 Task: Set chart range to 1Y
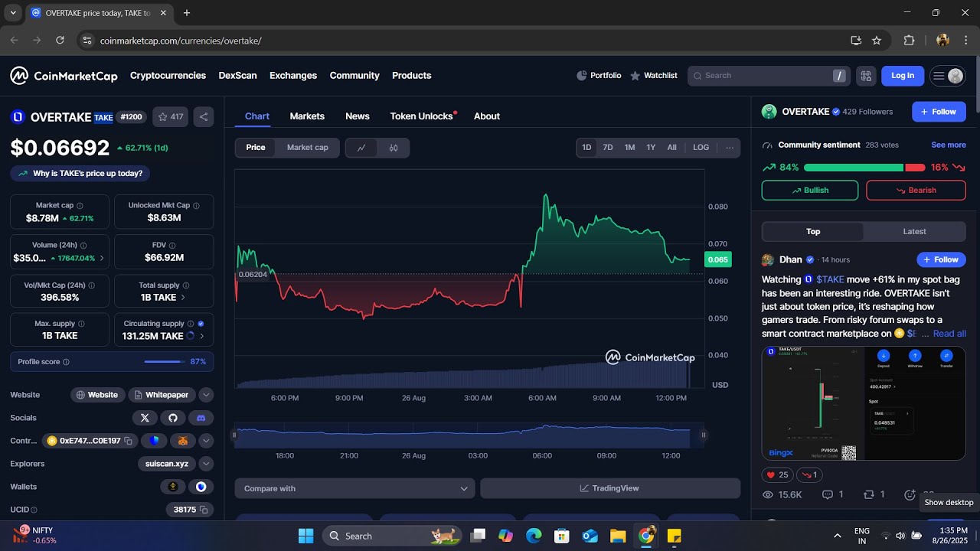click(x=651, y=148)
